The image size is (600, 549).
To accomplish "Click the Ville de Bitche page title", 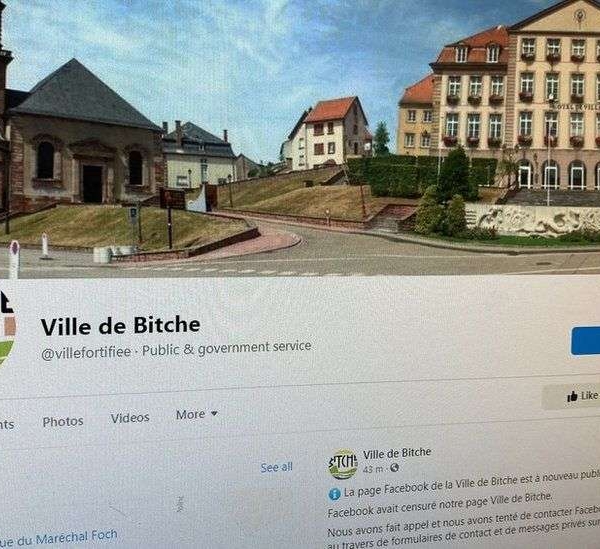I will click(121, 326).
